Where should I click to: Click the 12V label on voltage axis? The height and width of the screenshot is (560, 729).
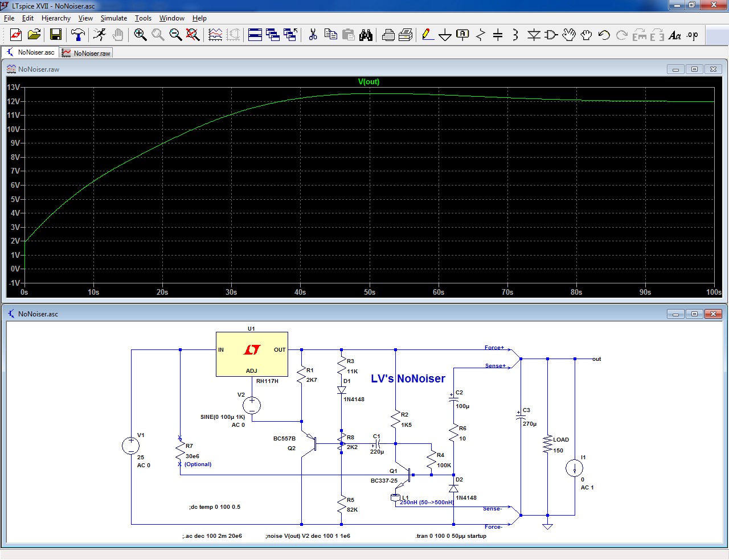pyautogui.click(x=14, y=101)
